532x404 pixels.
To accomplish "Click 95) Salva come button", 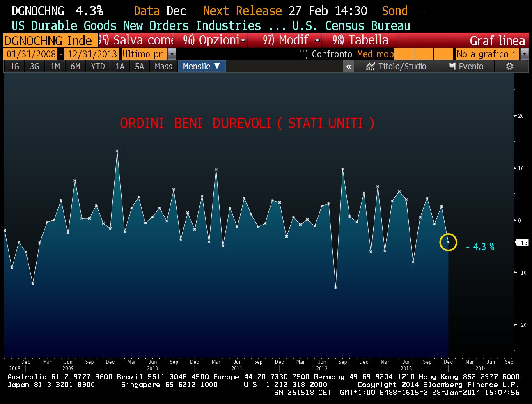I will point(136,40).
